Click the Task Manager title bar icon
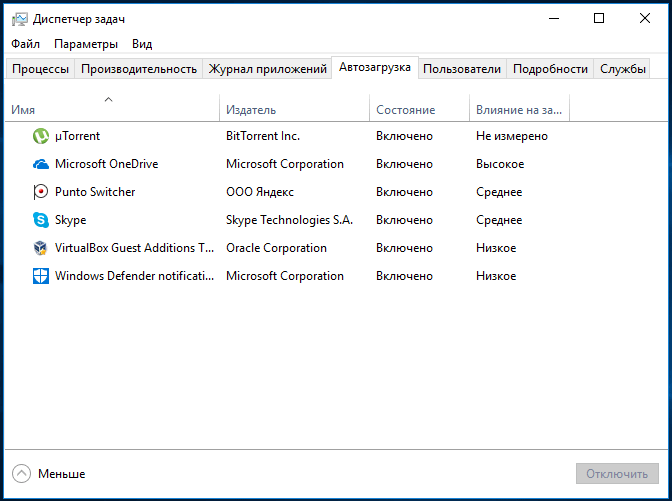The height and width of the screenshot is (501, 672). coord(19,19)
